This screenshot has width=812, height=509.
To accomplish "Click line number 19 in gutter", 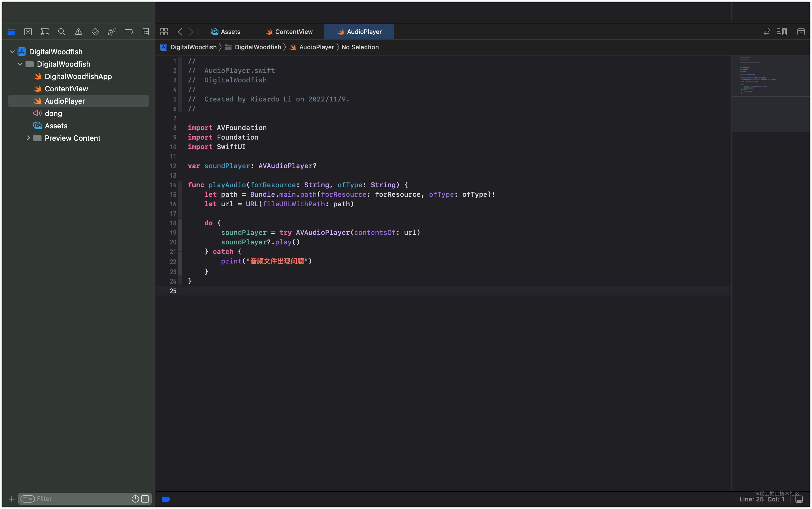I will click(173, 233).
